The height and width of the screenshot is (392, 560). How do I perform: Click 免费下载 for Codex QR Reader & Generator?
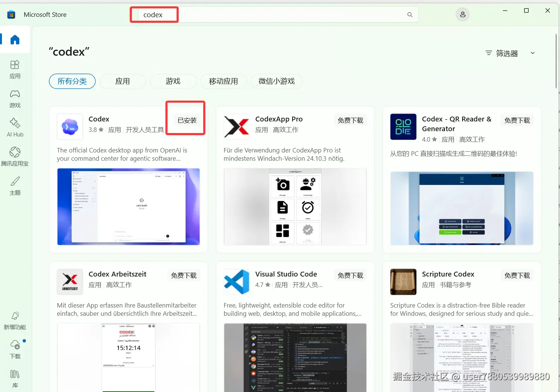pos(517,120)
